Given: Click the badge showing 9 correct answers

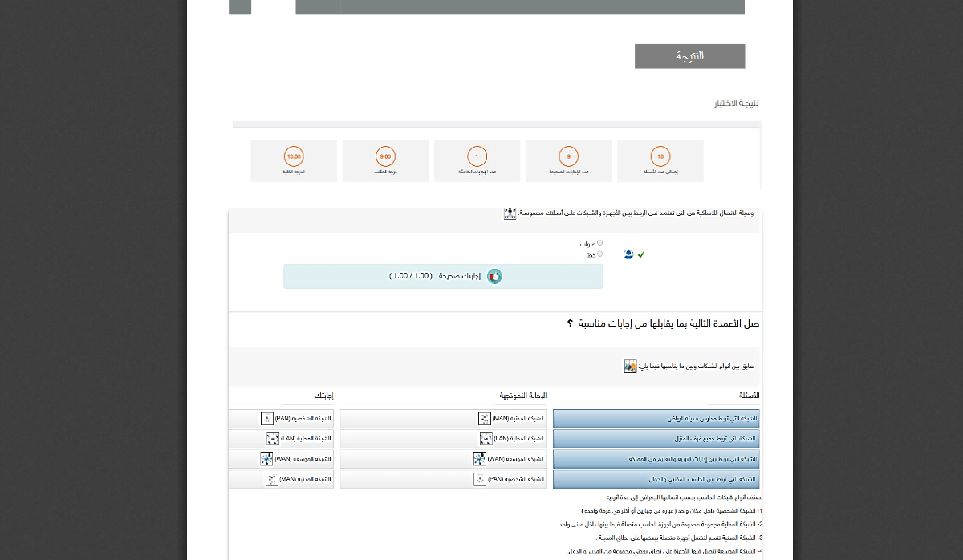Looking at the screenshot, I should 568,156.
